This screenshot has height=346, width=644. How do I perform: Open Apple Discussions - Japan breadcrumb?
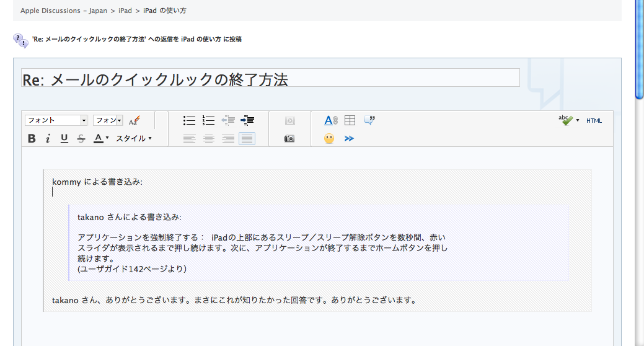coord(64,11)
